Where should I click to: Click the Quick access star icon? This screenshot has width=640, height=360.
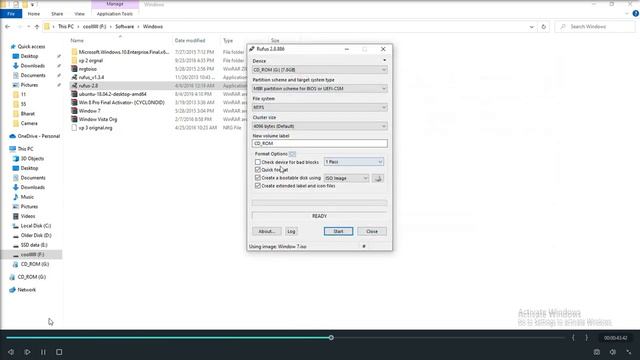coord(13,47)
